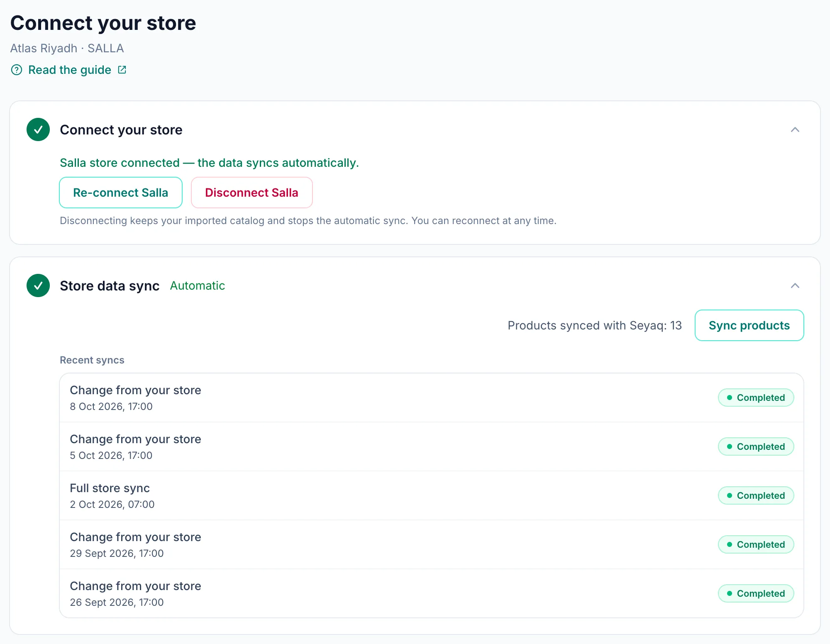Click the Store data sync section title
Image resolution: width=830 pixels, height=644 pixels.
click(110, 285)
